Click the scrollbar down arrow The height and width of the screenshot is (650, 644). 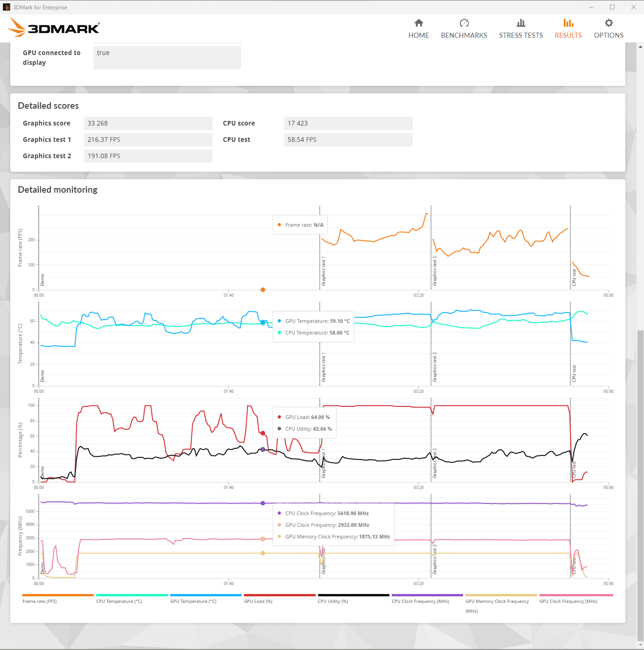640,645
